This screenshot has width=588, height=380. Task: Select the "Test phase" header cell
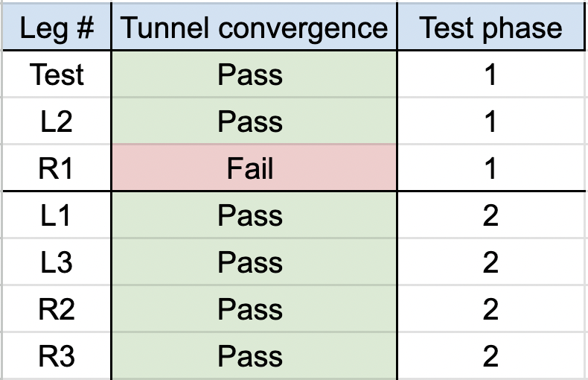490,28
